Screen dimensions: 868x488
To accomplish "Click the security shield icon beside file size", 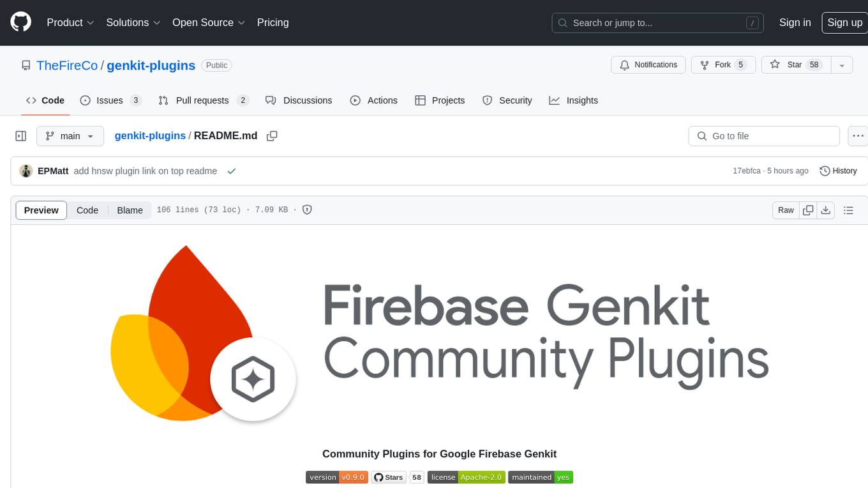I will 307,210.
